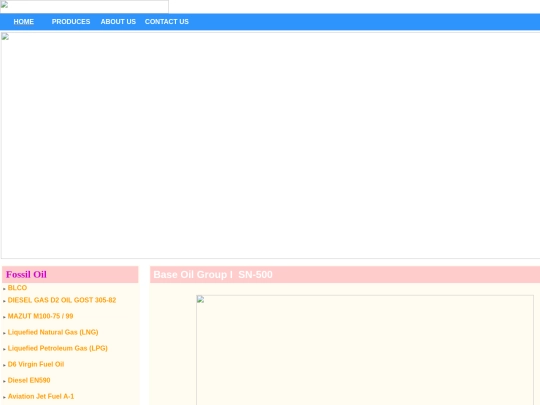540x405 pixels.
Task: Click the Fossil Oil sidebar heading
Action: tap(26, 274)
